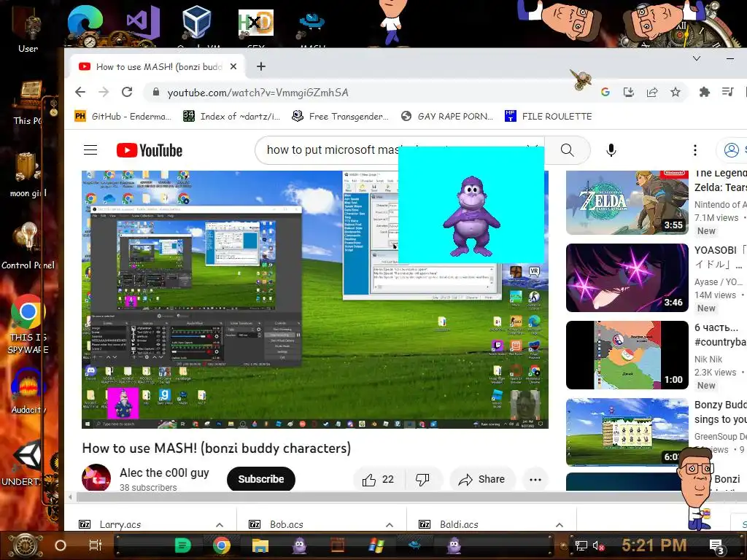Click the address bar URL

point(258,93)
